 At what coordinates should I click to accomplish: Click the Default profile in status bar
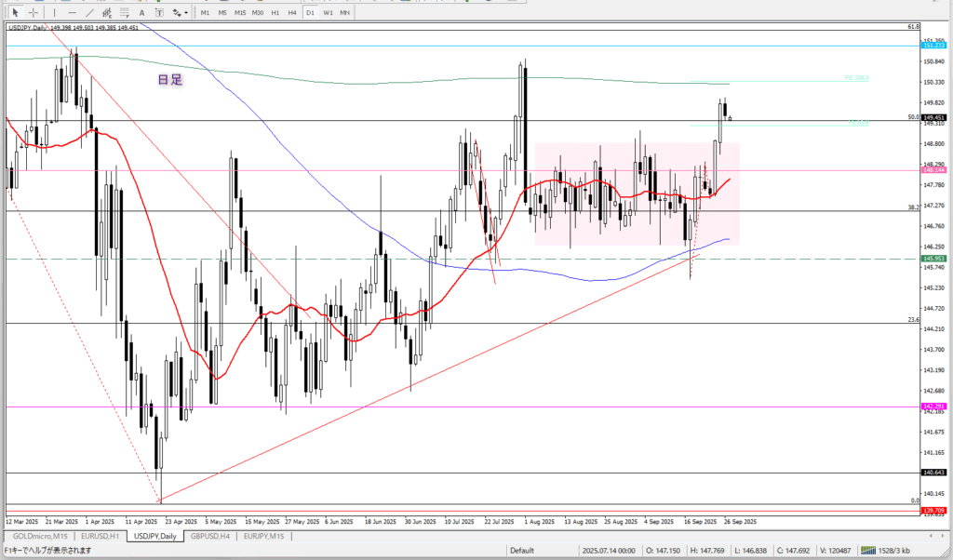pyautogui.click(x=521, y=551)
